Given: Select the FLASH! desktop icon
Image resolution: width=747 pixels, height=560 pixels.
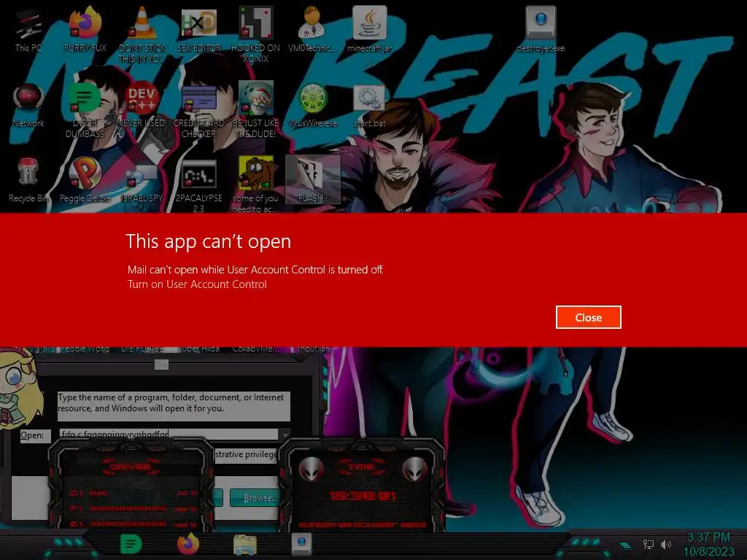Looking at the screenshot, I should 312,180.
